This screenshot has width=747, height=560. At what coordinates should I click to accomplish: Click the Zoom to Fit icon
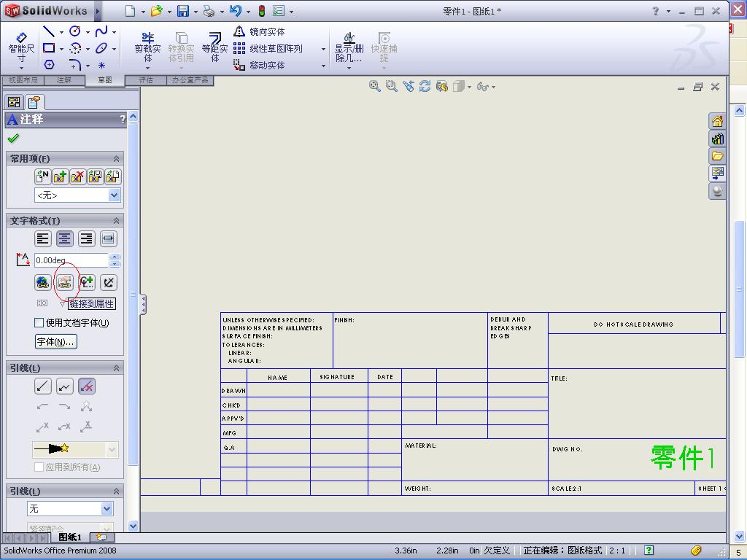(374, 86)
